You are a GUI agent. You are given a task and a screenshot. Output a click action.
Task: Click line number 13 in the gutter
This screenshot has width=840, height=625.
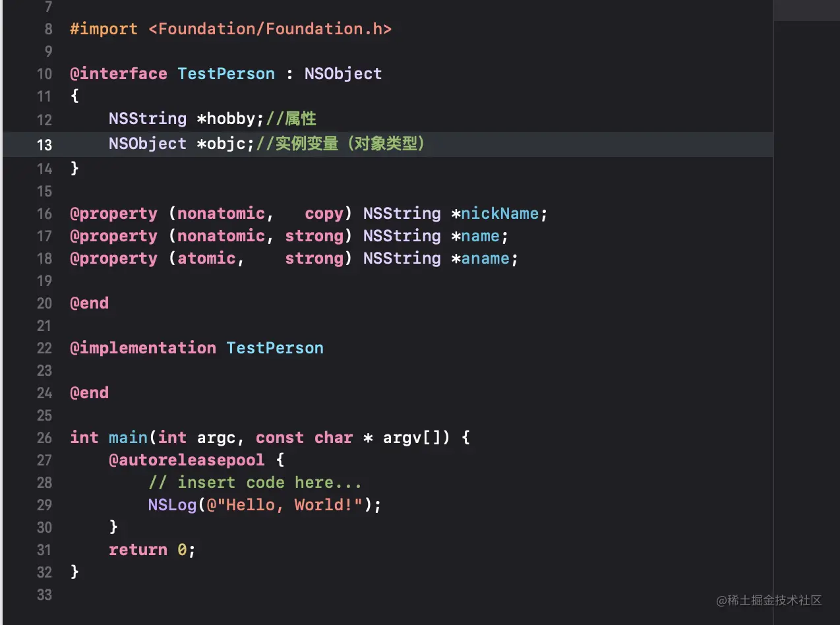coord(44,144)
